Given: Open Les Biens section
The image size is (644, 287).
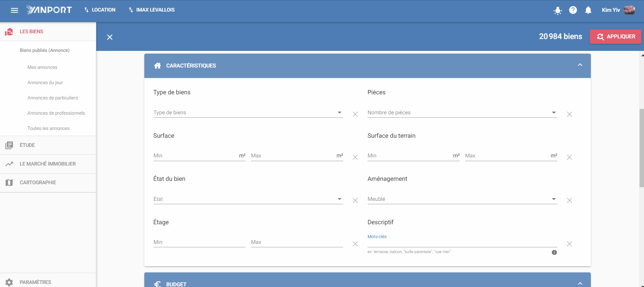Looking at the screenshot, I should point(48,32).
